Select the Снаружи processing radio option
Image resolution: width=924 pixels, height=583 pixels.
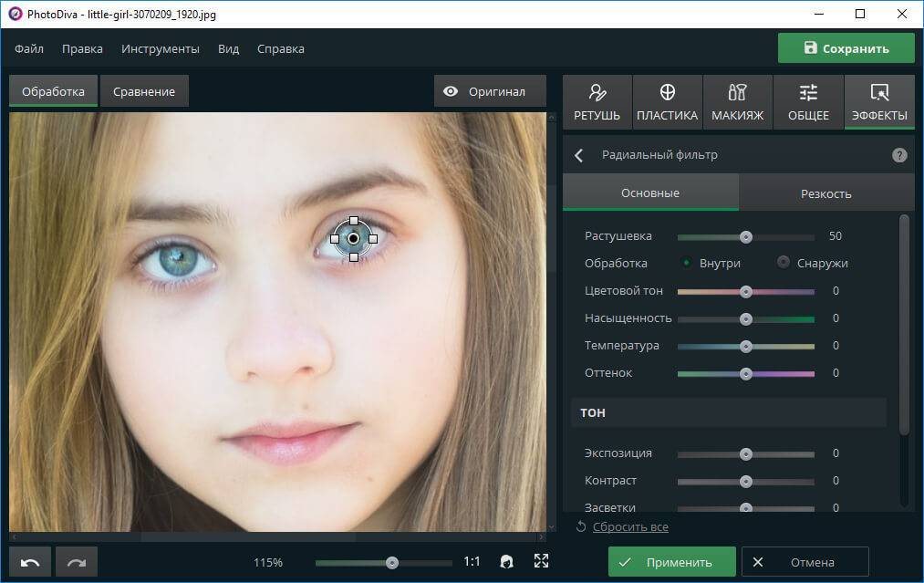[784, 263]
